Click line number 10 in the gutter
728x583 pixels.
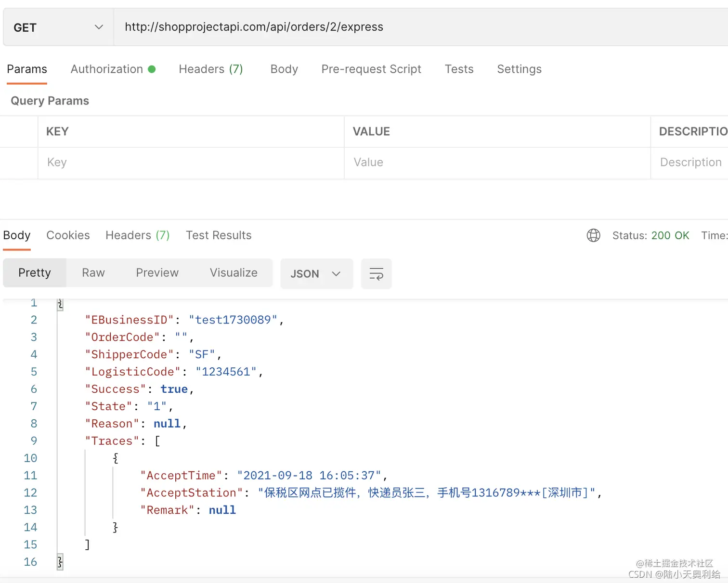click(30, 458)
